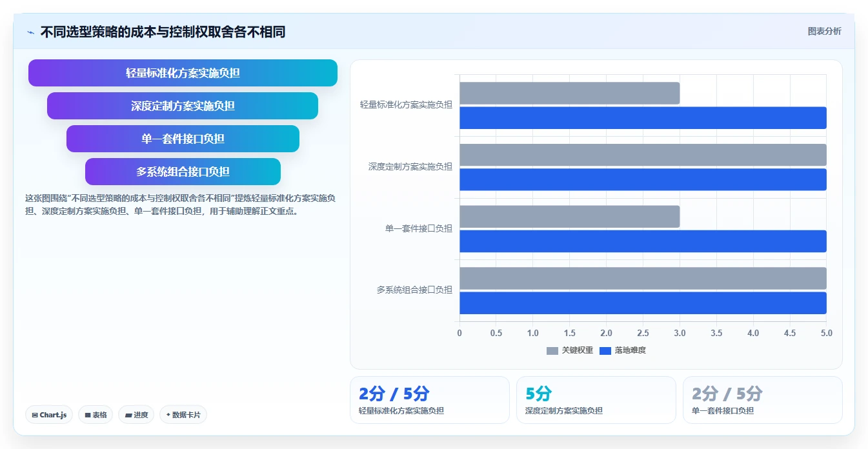Click the chart axis label 单一套件接口负担
Image resolution: width=868 pixels, height=449 pixels.
[419, 228]
